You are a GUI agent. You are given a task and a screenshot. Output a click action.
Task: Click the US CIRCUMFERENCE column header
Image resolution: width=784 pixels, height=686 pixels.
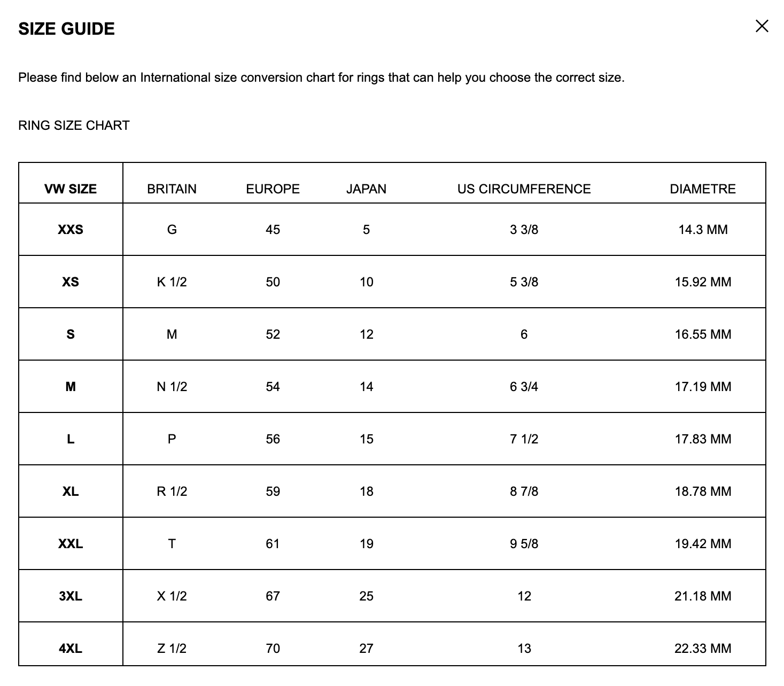tap(524, 189)
